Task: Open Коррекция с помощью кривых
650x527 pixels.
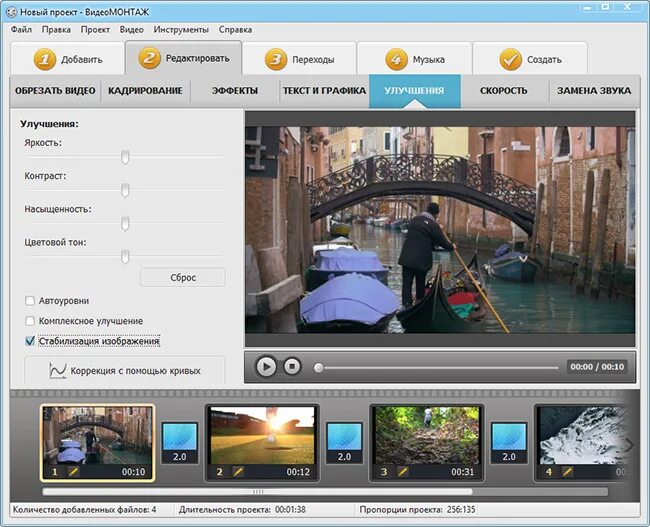Action: [x=125, y=370]
